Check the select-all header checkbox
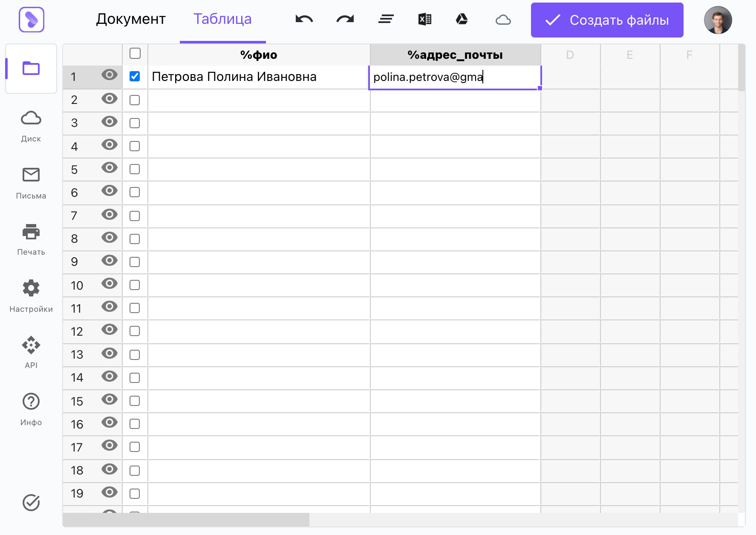 135,53
